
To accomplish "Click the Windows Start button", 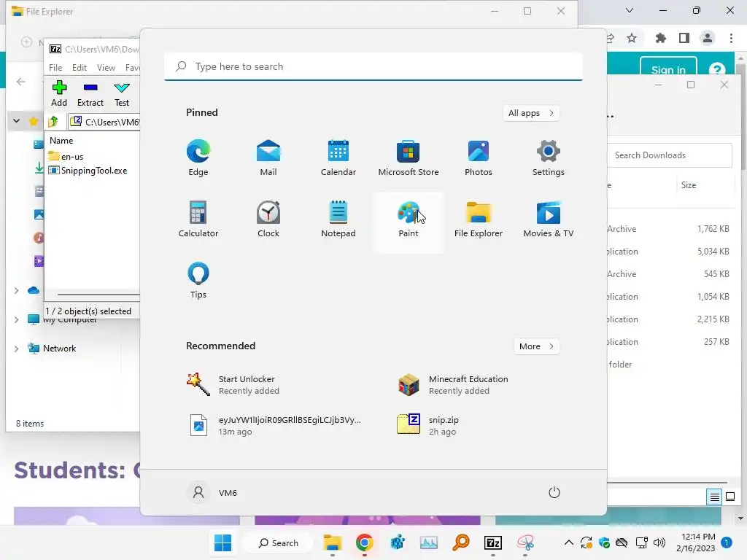I will click(223, 542).
